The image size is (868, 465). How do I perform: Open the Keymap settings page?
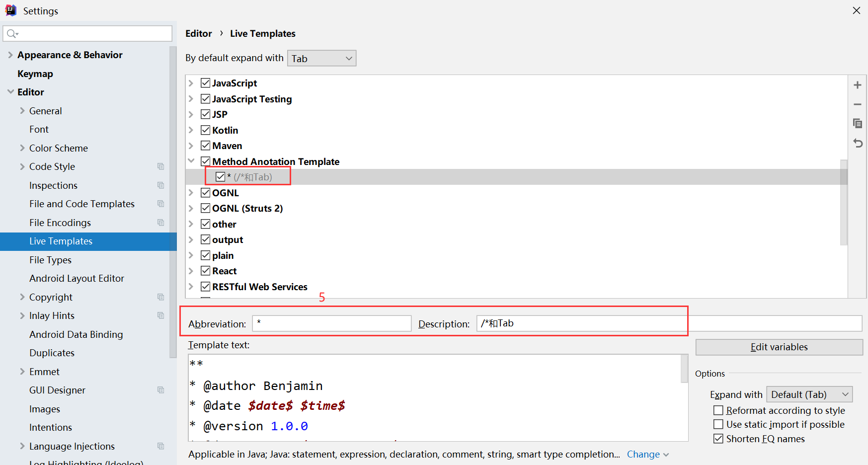click(x=35, y=74)
